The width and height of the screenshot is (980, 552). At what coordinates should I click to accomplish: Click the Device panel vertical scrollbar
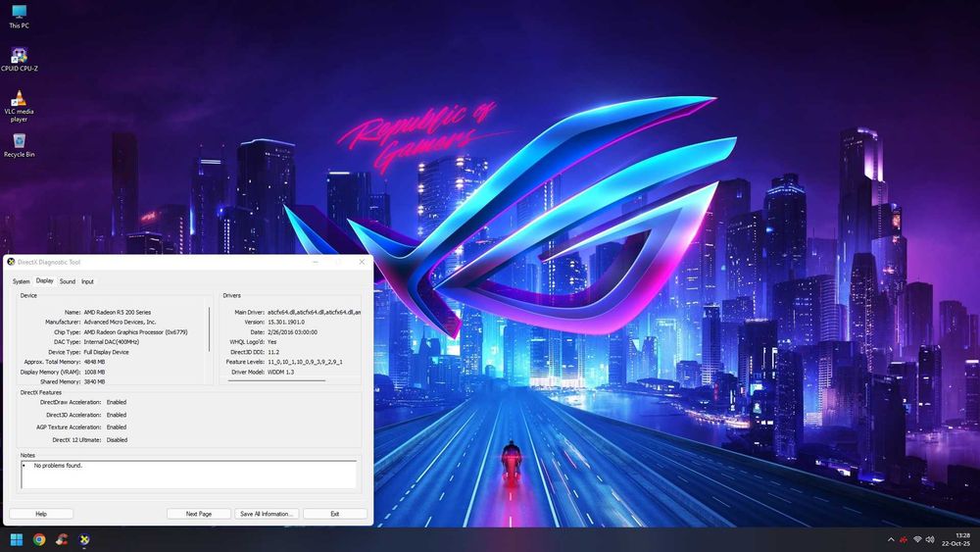pos(210,328)
